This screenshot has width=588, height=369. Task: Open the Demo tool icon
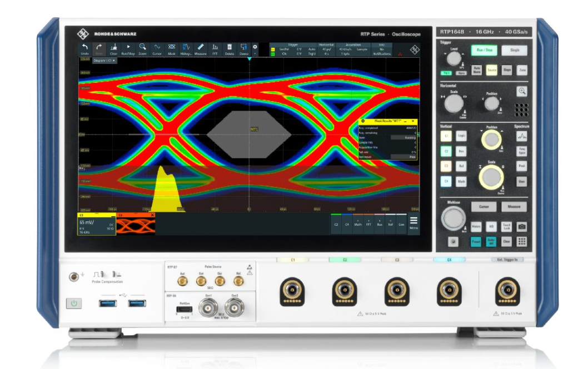[x=244, y=49]
